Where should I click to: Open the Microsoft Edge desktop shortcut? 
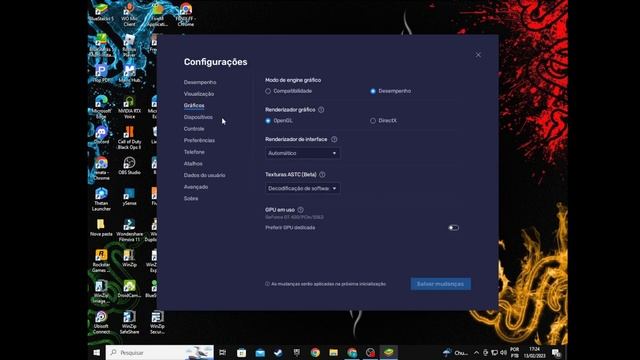click(101, 106)
